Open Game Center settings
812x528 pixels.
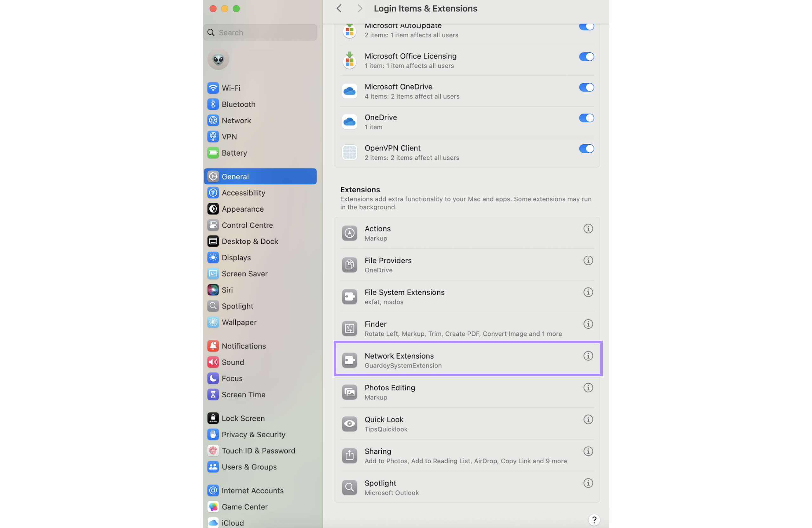(x=260, y=507)
